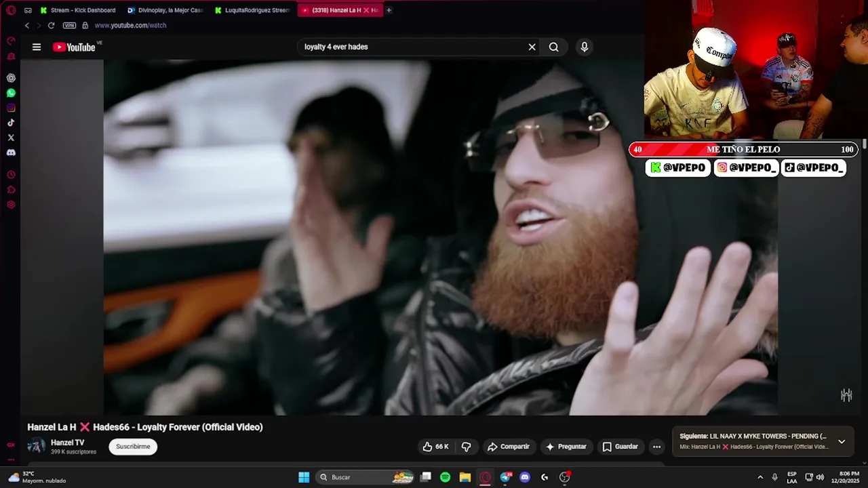Toggle the VPN badge in address bar
Viewport: 868px width, 488px height.
69,25
